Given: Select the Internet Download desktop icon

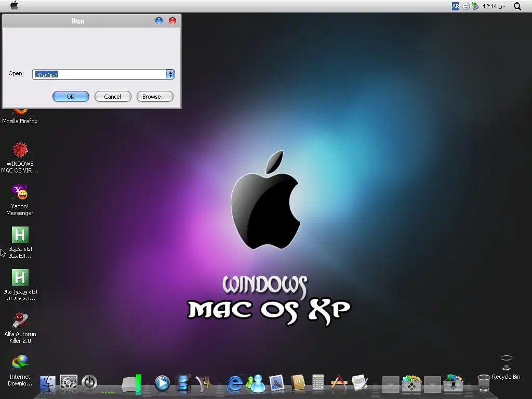Looking at the screenshot, I should tap(20, 370).
